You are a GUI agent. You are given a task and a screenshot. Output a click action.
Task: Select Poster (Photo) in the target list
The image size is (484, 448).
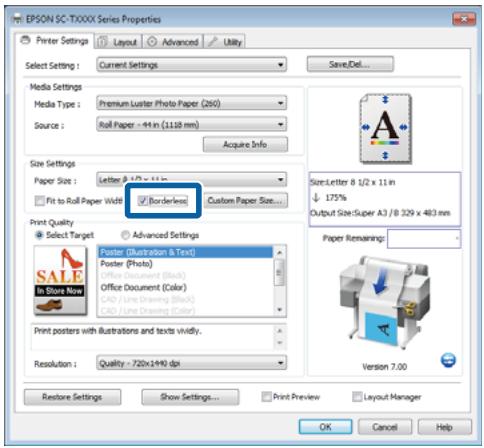[x=185, y=264]
